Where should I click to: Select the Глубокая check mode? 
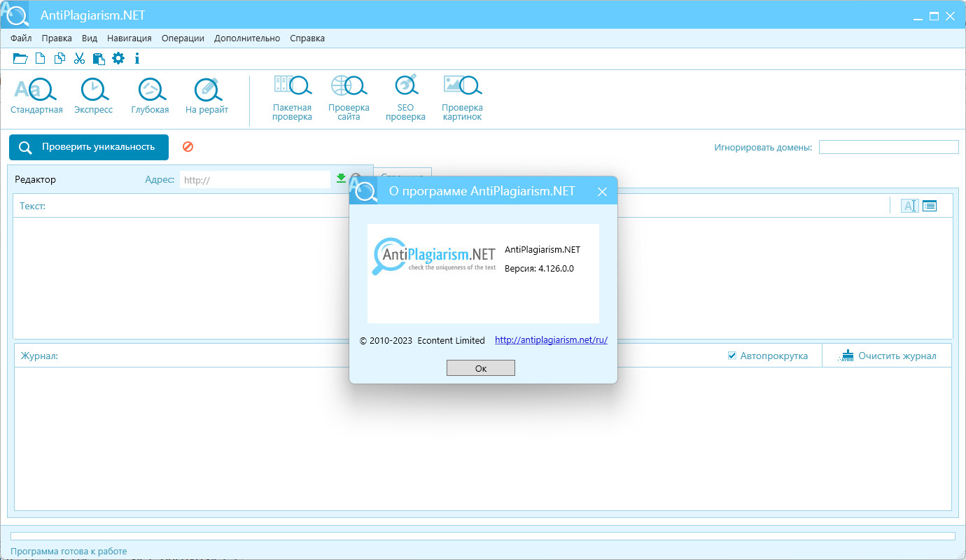150,96
